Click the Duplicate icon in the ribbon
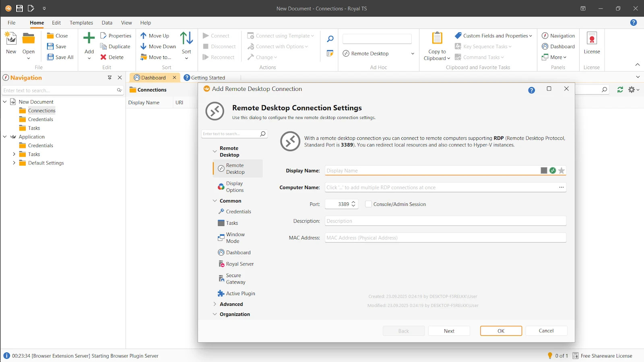 pos(103,47)
